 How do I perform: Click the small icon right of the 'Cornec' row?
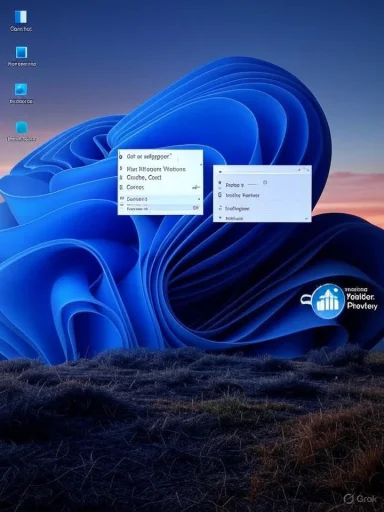[x=196, y=188]
